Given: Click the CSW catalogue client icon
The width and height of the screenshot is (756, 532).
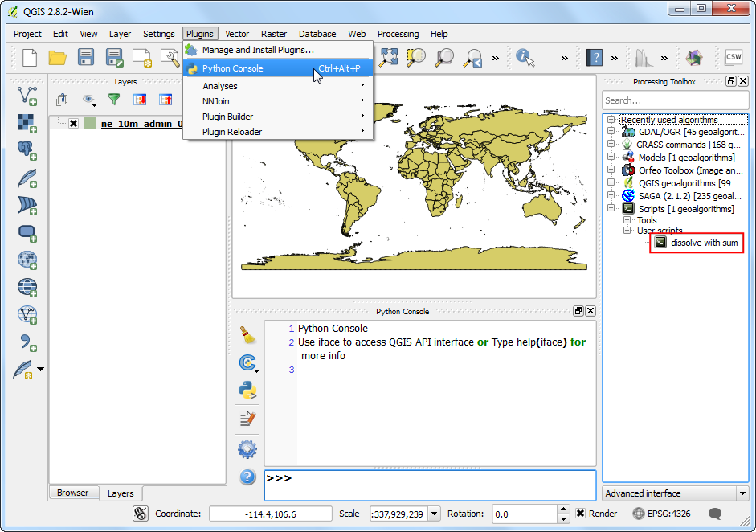Looking at the screenshot, I should (x=734, y=57).
